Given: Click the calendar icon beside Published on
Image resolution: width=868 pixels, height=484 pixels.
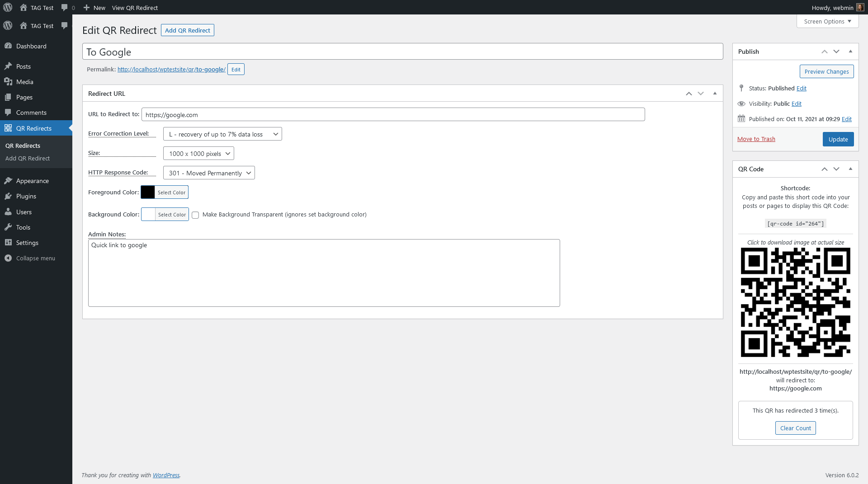Looking at the screenshot, I should [741, 119].
